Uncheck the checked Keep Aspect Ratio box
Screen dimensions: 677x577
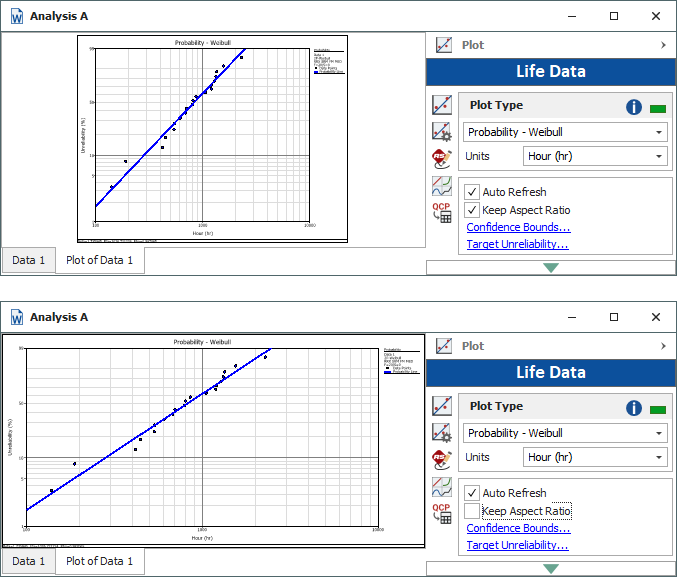(473, 210)
